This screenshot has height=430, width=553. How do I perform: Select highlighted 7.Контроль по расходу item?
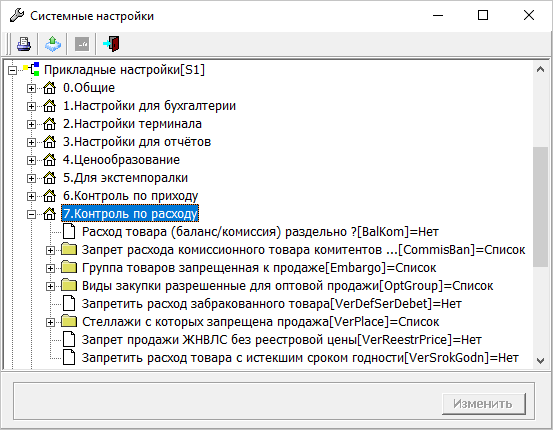click(130, 213)
